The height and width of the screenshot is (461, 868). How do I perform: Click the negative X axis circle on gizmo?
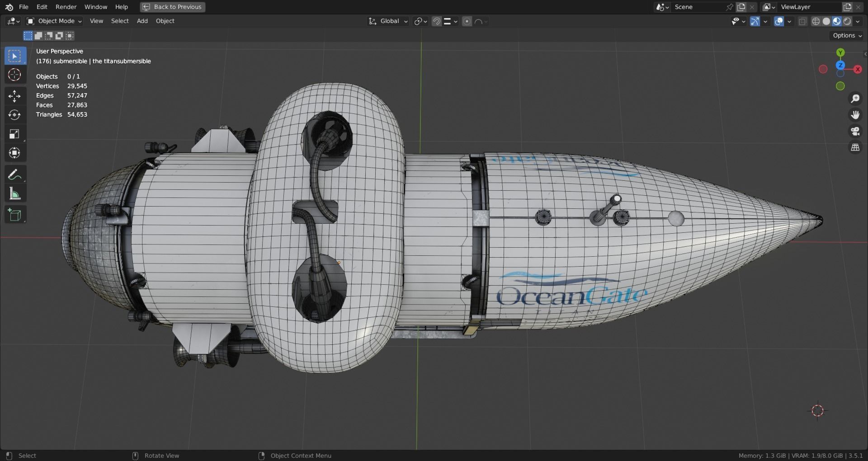point(823,69)
